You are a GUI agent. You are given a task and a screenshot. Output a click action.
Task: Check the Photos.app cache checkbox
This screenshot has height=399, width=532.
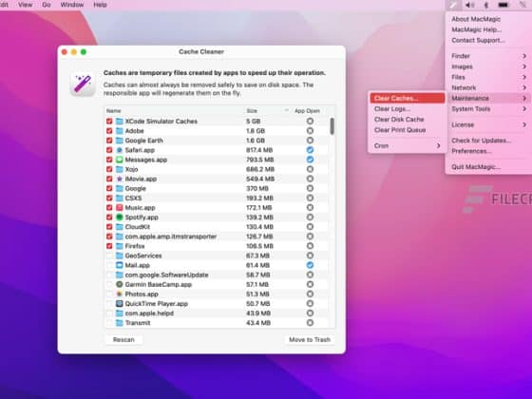[109, 294]
